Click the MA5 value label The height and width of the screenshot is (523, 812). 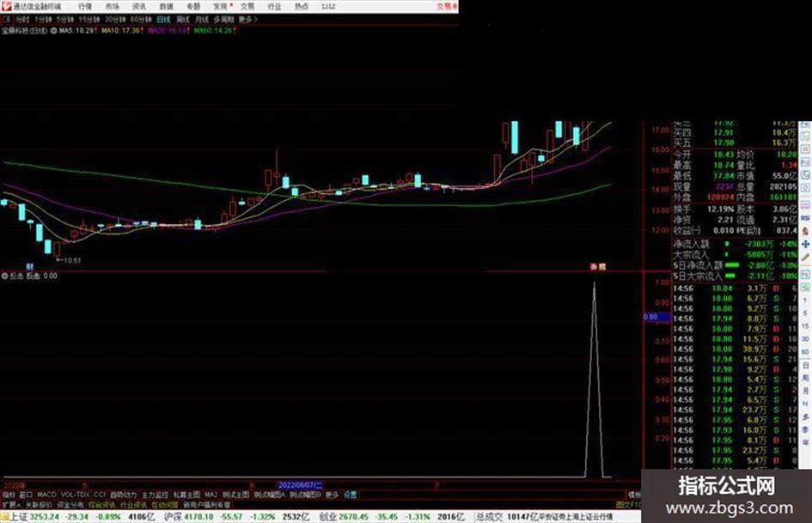pos(78,31)
